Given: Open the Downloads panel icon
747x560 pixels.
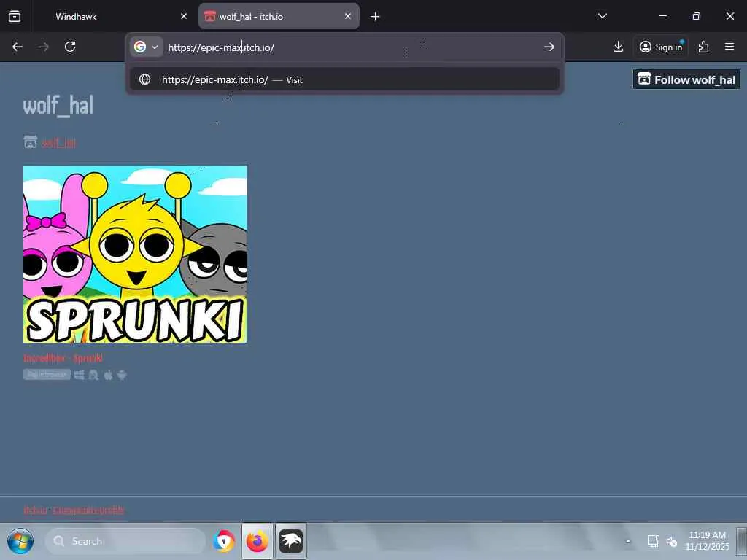Looking at the screenshot, I should click(x=619, y=47).
